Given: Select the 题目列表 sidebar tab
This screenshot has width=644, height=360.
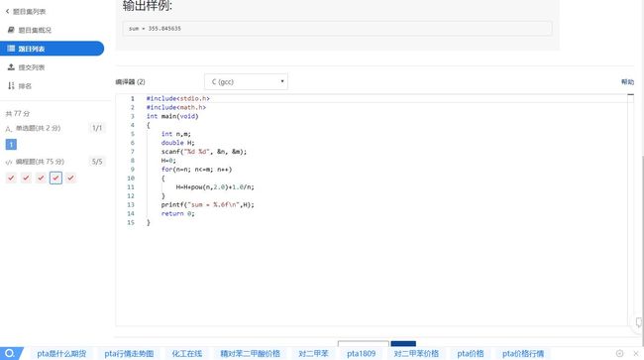Looking at the screenshot, I should click(52, 49).
